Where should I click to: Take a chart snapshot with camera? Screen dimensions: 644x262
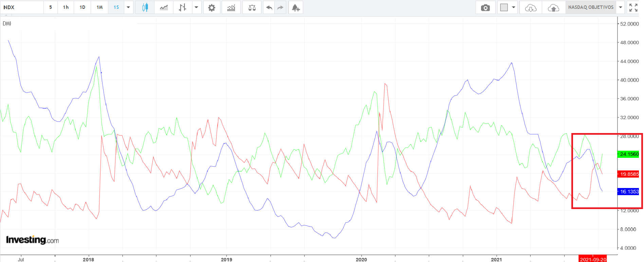pos(485,7)
